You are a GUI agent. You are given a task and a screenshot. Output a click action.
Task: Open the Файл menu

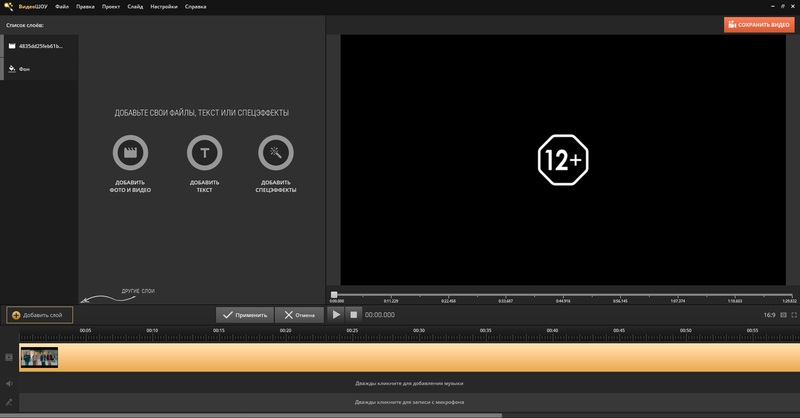[x=63, y=7]
